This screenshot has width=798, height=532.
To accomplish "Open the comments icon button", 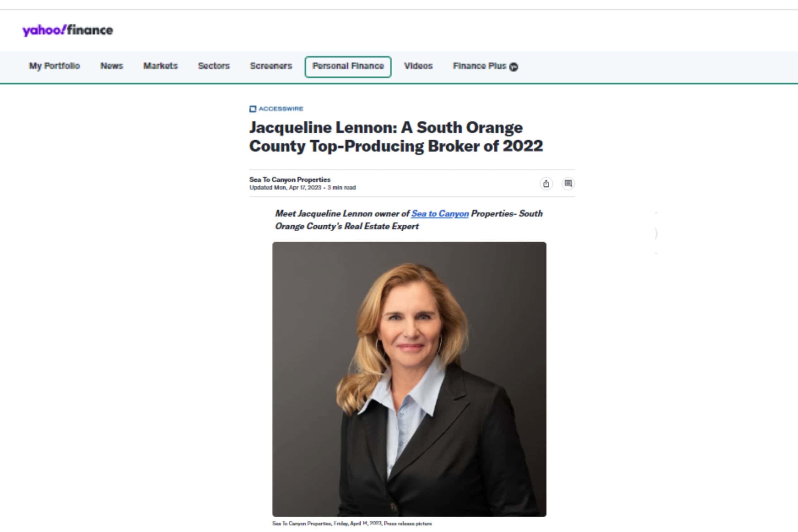I will pos(568,184).
